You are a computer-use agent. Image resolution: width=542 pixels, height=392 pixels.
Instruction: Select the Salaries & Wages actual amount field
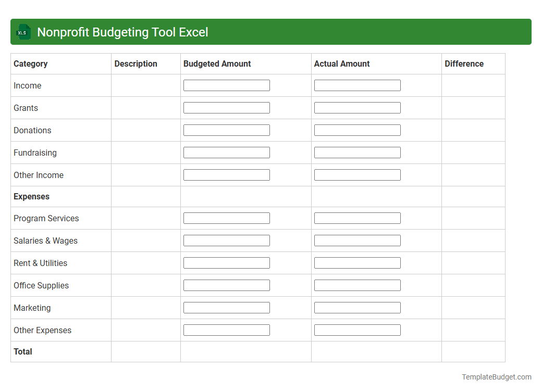tap(357, 240)
